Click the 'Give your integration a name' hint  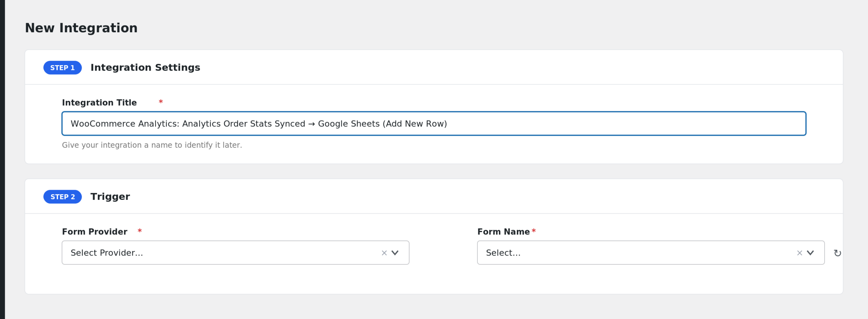tap(152, 145)
